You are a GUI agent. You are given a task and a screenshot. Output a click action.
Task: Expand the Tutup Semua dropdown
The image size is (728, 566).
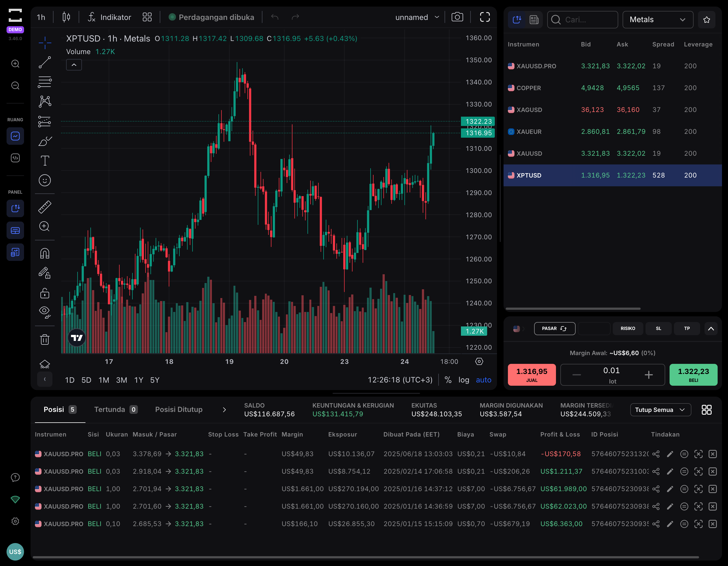[x=660, y=409]
